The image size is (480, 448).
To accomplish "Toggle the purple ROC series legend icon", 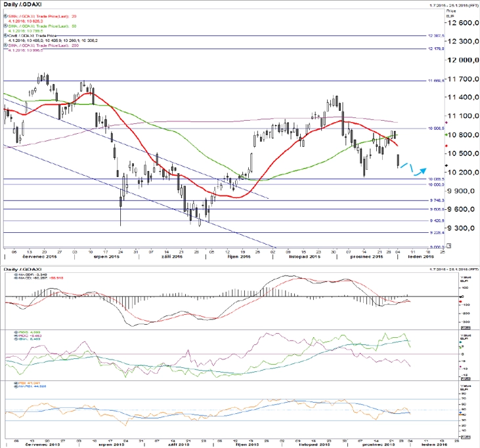I will pos(16,336).
